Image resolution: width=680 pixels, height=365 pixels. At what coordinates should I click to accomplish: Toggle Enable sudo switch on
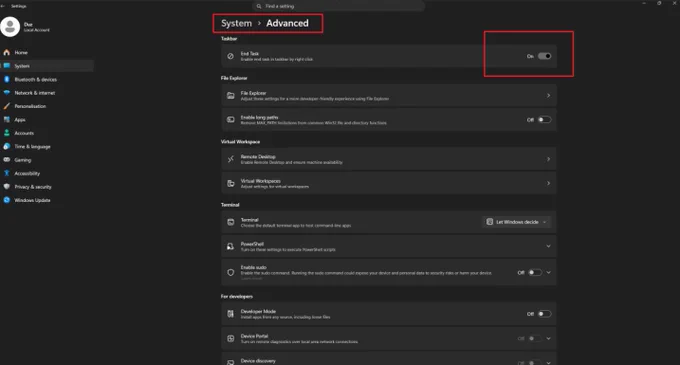pyautogui.click(x=535, y=272)
